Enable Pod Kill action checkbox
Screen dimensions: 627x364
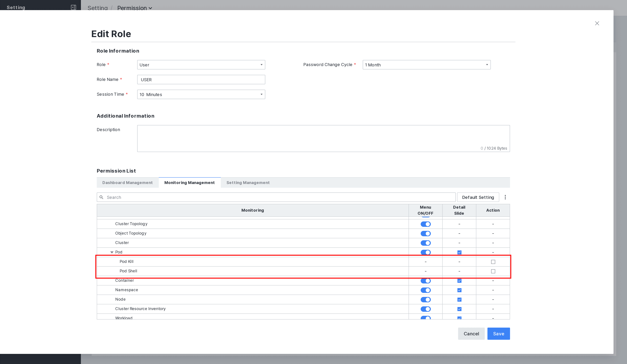[x=493, y=262]
